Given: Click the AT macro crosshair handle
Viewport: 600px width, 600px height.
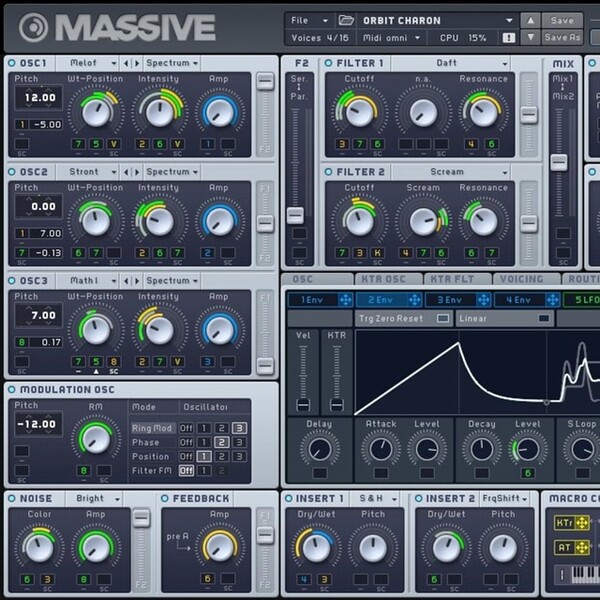Looking at the screenshot, I should (x=582, y=548).
